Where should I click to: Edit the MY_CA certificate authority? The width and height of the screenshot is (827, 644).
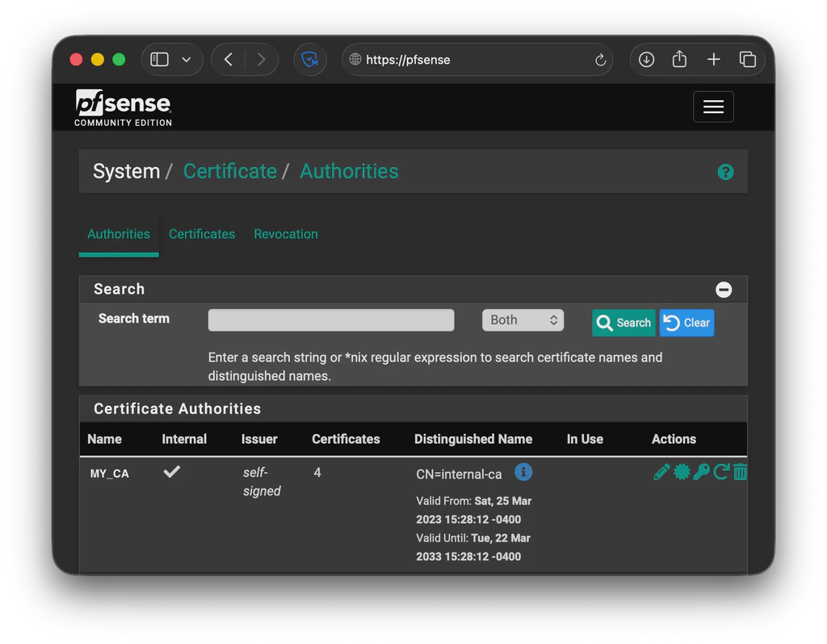[x=662, y=472]
